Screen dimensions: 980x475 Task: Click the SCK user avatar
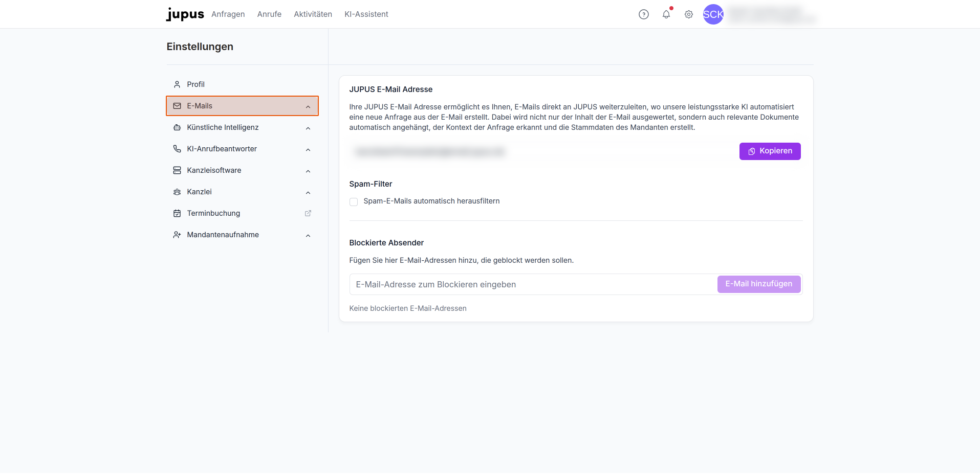[x=713, y=14]
